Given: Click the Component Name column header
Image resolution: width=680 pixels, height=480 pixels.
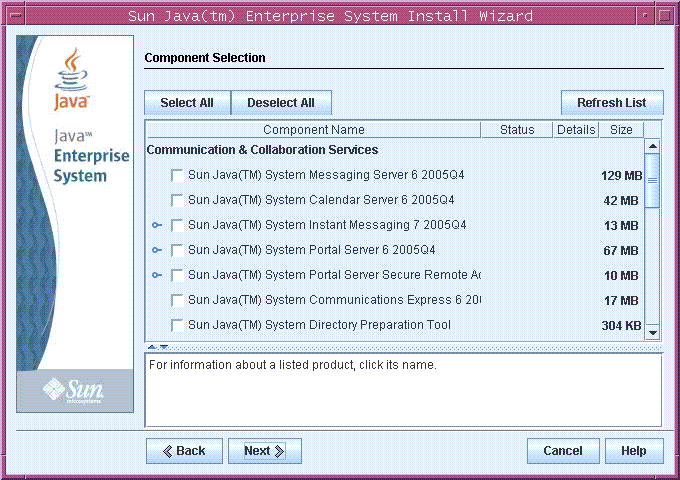Looking at the screenshot, I should (314, 130).
